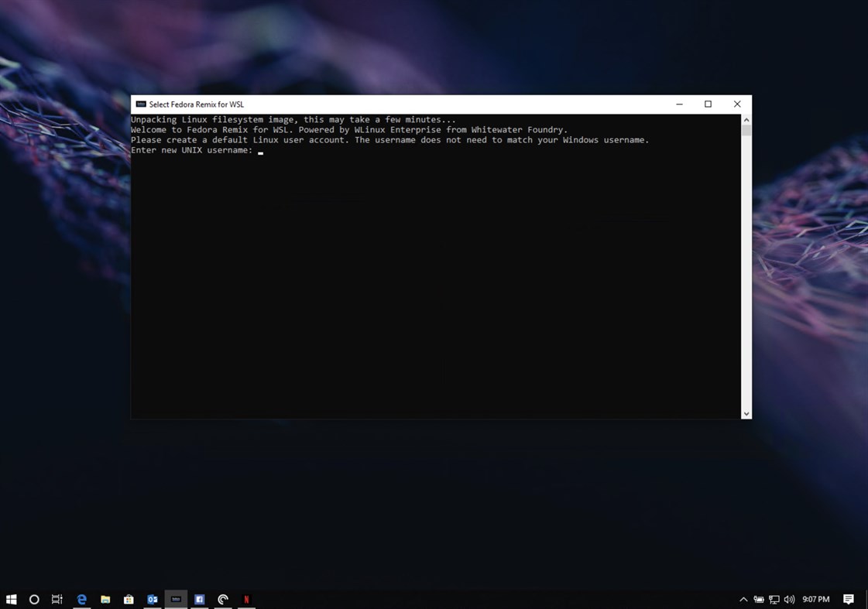Open the clock and calendar
This screenshot has height=609, width=868.
click(815, 599)
